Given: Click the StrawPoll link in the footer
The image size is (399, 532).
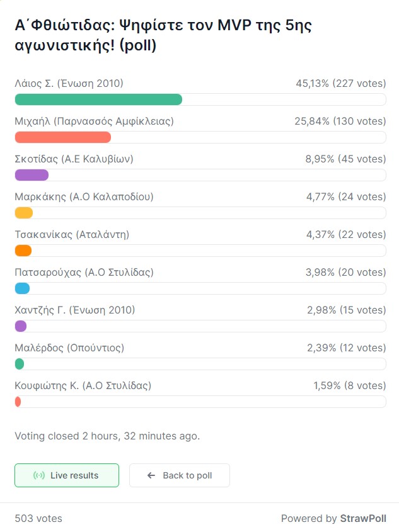Looking at the screenshot, I should click(x=363, y=518).
